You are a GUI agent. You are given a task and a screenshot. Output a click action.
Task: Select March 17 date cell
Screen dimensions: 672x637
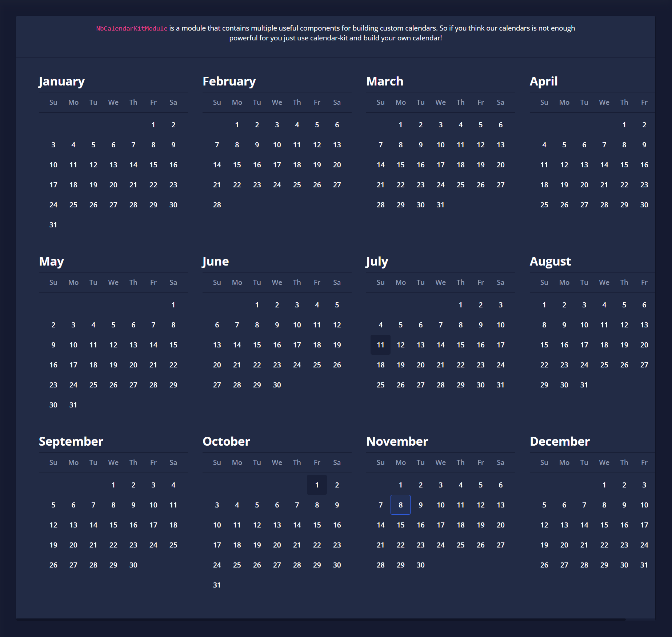pyautogui.click(x=440, y=164)
